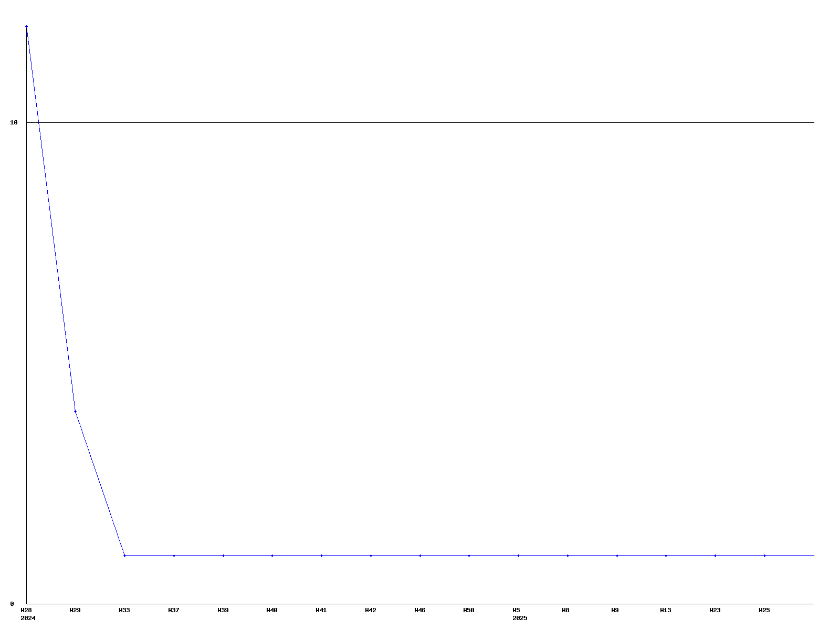
Task: Select the data point above W50
Action: pyautogui.click(x=469, y=555)
